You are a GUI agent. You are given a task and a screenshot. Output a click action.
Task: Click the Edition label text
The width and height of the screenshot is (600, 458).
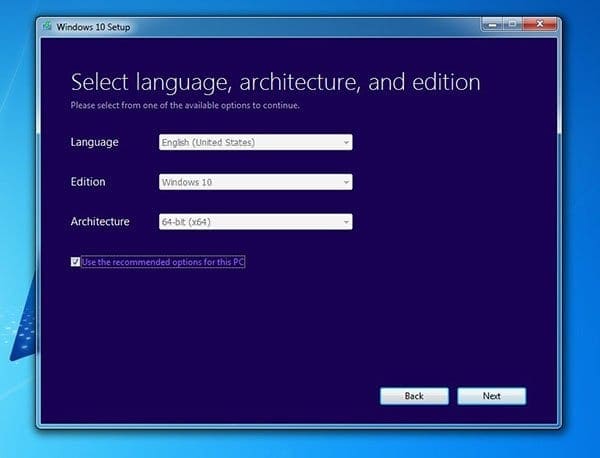tap(88, 182)
